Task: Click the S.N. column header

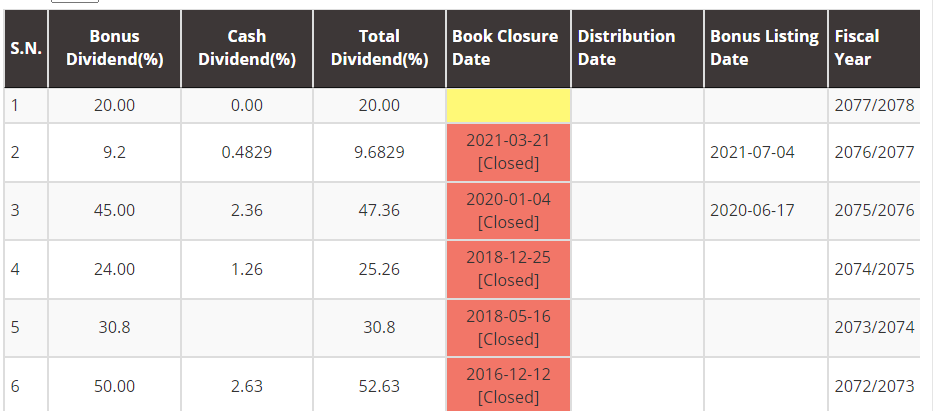Action: pos(25,48)
